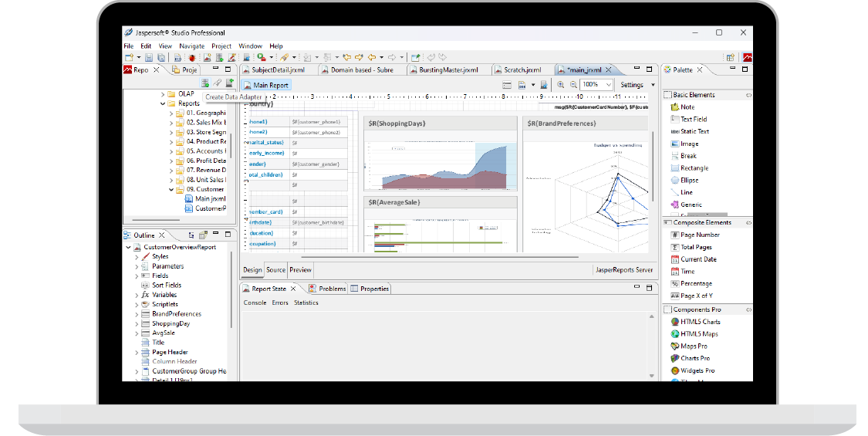Select the Rectangle palette element
The height and width of the screenshot is (436, 868).
[690, 168]
